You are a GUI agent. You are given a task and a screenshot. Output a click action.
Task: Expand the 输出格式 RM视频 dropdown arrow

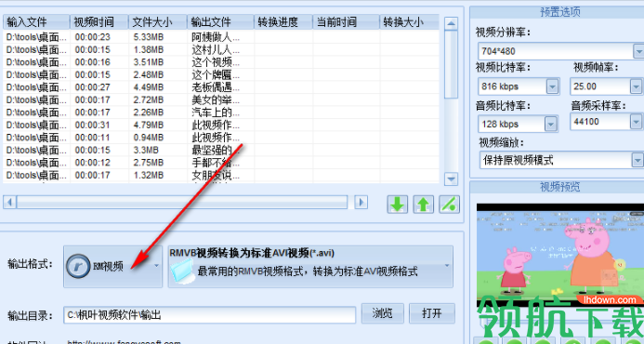coord(156,266)
